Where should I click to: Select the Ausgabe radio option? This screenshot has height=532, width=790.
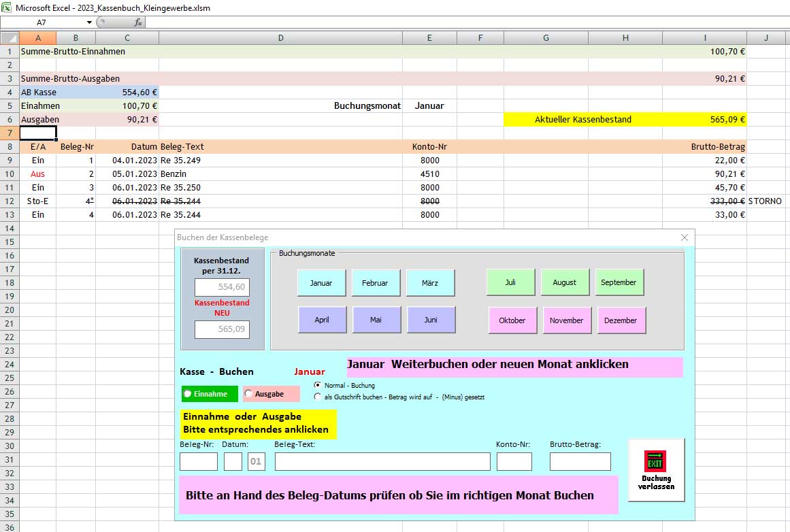[x=249, y=394]
